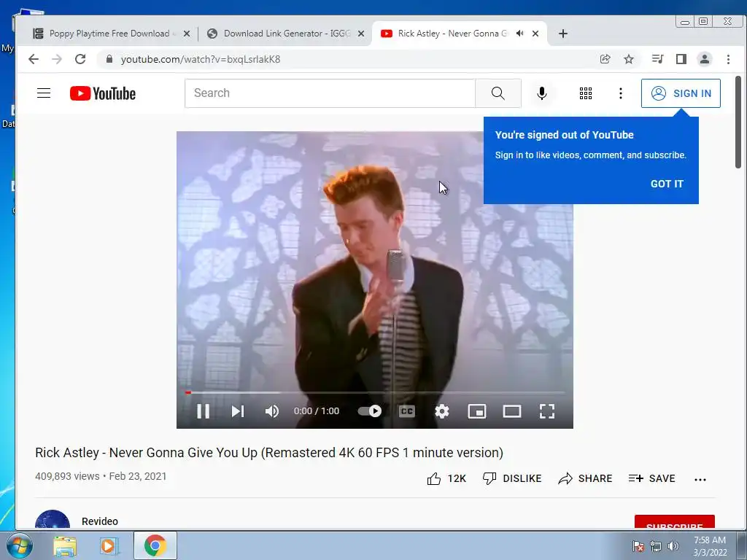The width and height of the screenshot is (747, 560).
Task: Go back to previous page
Action: point(34,59)
